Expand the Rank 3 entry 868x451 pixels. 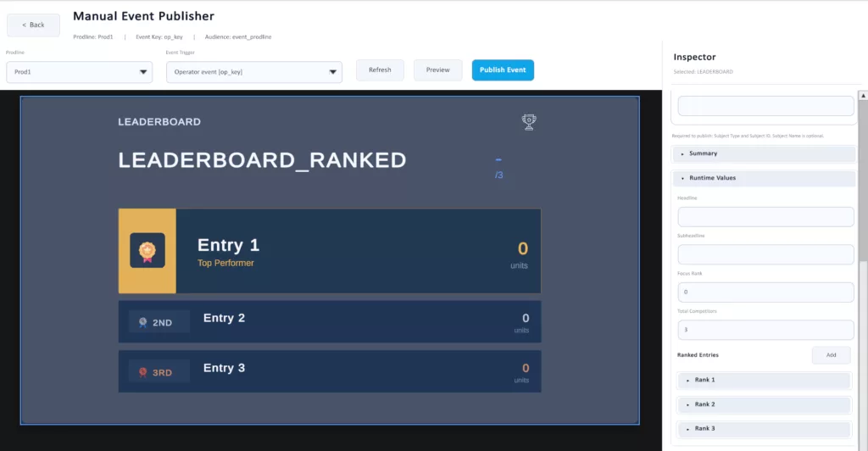coord(764,429)
